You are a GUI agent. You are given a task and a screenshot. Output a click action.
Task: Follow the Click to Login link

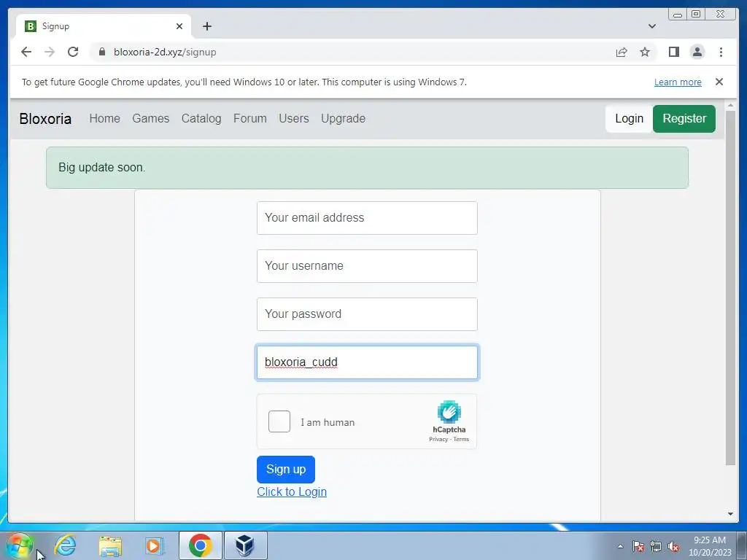[292, 491]
